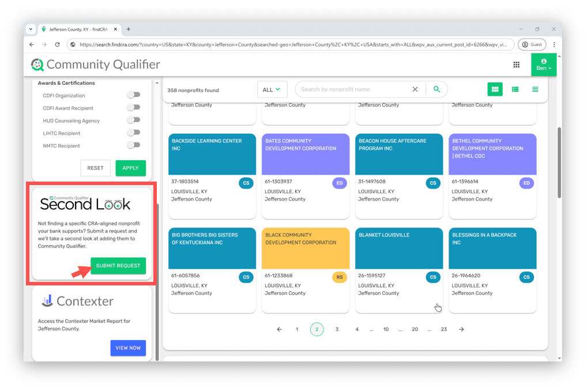The height and width of the screenshot is (388, 588).
Task: Switch to grid card view
Action: click(495, 89)
